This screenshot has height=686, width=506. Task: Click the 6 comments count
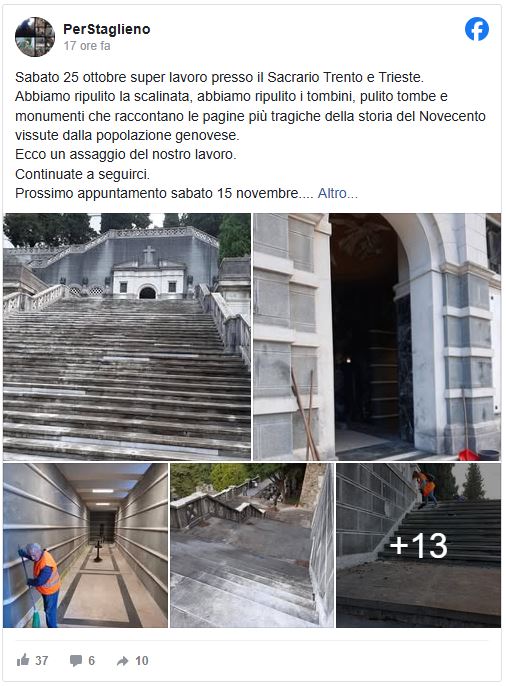(x=91, y=660)
